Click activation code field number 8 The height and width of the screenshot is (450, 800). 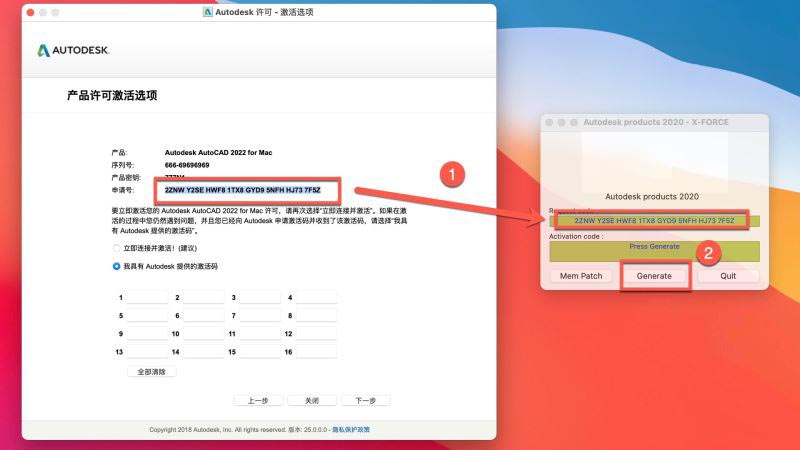pos(316,315)
